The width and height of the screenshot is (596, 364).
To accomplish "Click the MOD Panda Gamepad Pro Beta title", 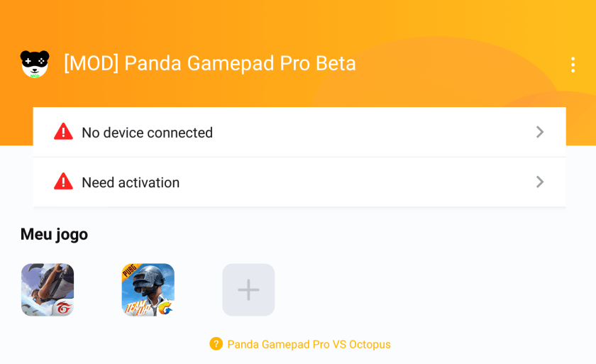I will click(x=210, y=64).
